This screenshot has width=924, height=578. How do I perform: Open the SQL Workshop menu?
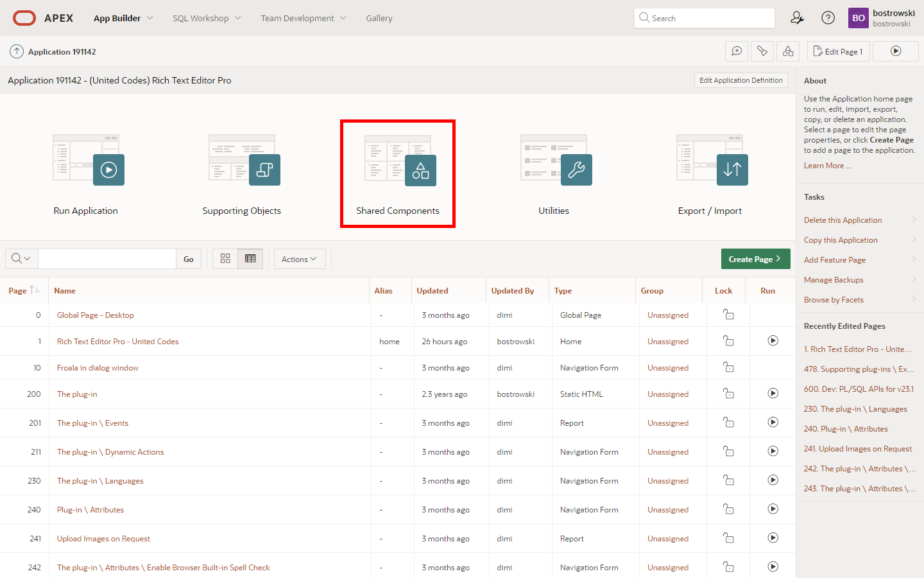click(206, 18)
